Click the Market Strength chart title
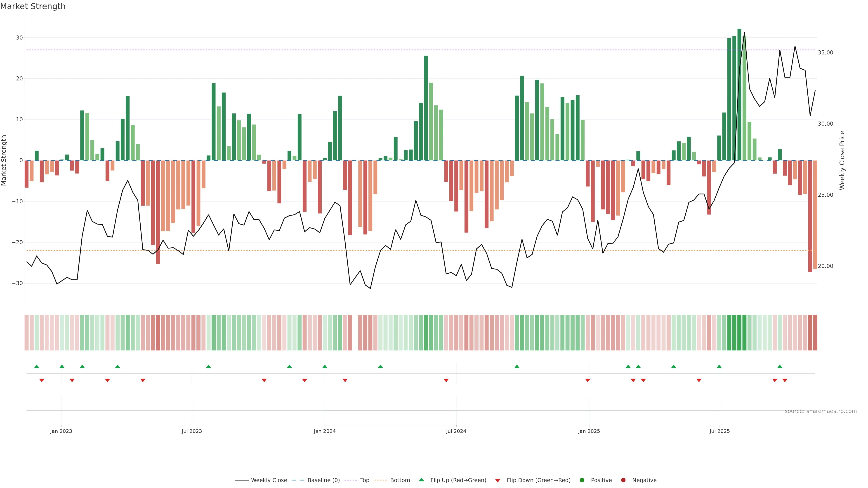 click(x=33, y=6)
